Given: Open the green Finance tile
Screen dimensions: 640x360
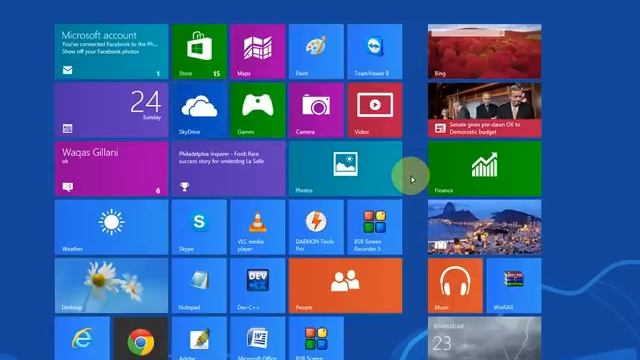Looking at the screenshot, I should (484, 169).
